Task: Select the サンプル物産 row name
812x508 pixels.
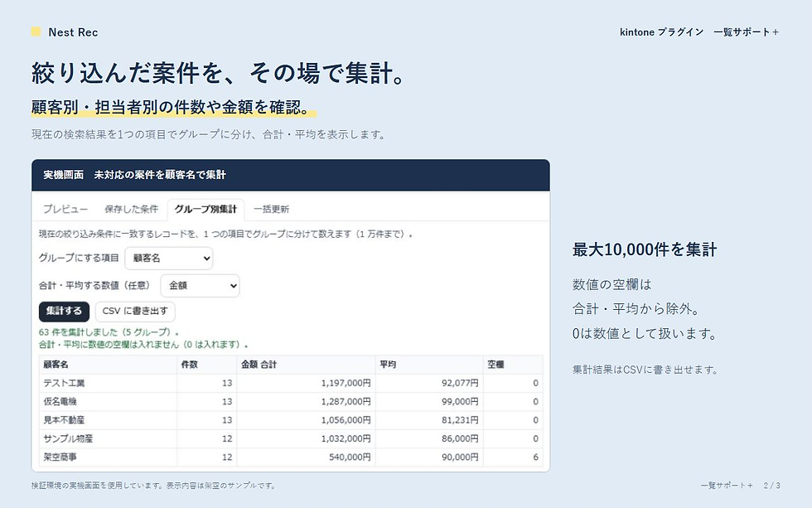Action: pos(68,438)
